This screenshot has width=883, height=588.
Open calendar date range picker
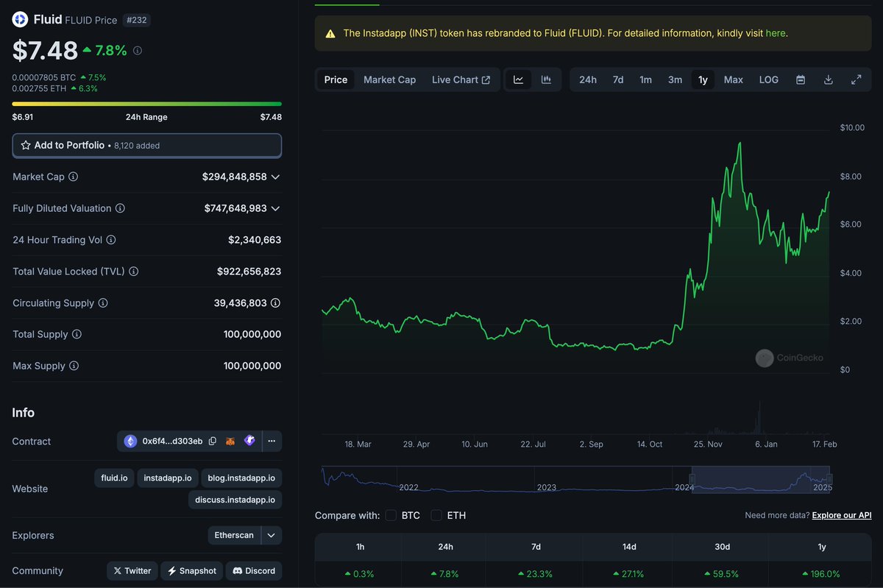[801, 79]
